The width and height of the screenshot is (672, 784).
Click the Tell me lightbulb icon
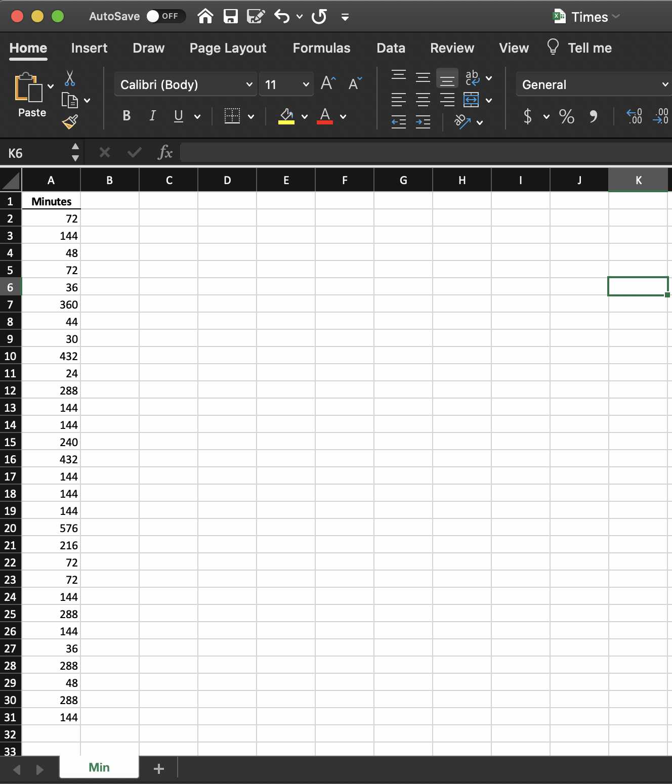[x=553, y=47]
